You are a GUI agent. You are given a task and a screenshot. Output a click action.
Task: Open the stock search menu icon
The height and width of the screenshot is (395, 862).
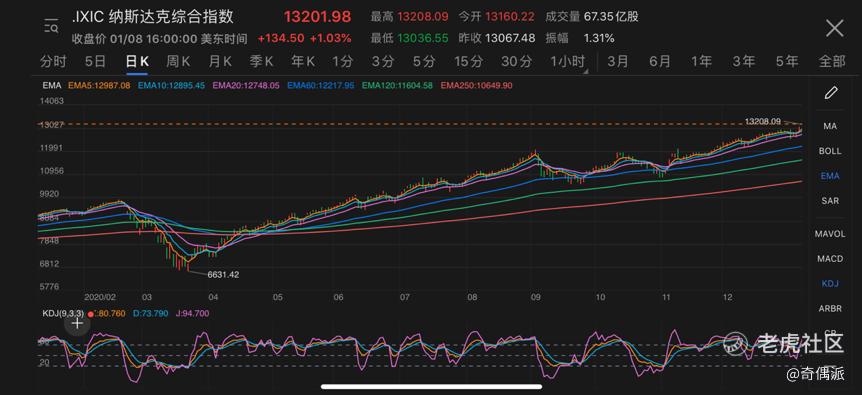pos(51,26)
